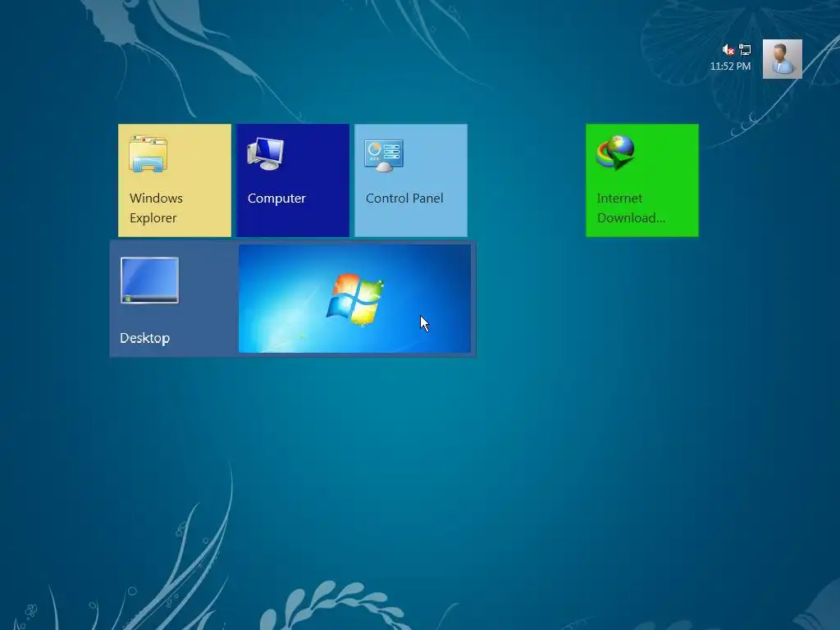The image size is (840, 630).
Task: Click the 11:52 PM clock
Action: (730, 66)
